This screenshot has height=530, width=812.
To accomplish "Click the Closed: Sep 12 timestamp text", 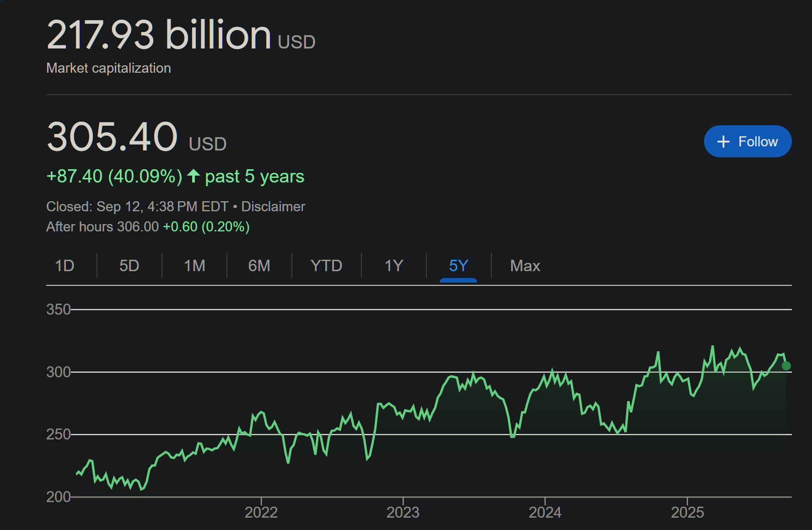I will [137, 207].
